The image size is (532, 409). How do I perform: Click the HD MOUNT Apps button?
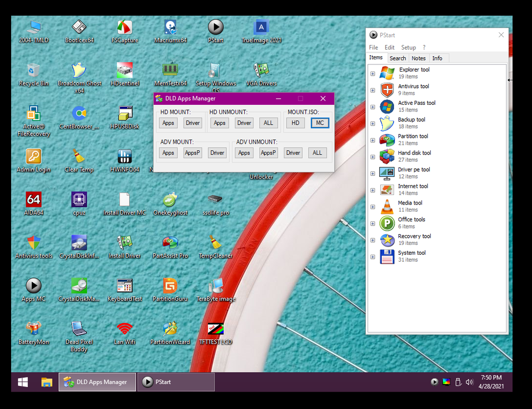point(168,123)
